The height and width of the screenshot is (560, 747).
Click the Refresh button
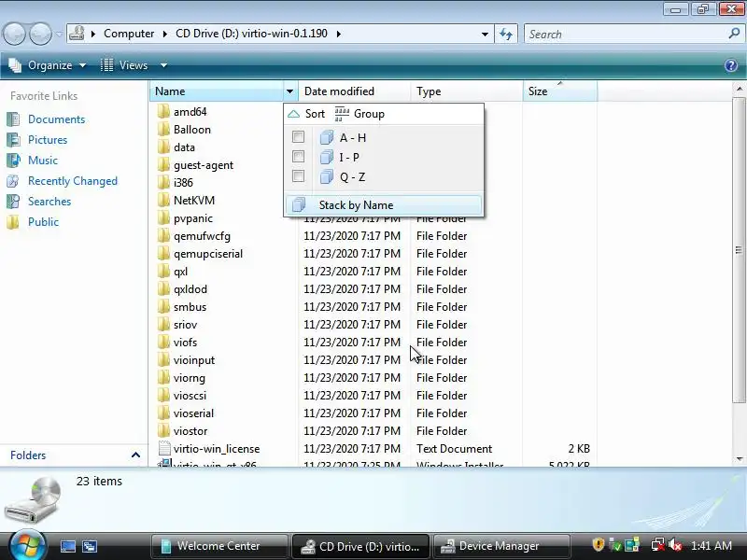tap(506, 34)
